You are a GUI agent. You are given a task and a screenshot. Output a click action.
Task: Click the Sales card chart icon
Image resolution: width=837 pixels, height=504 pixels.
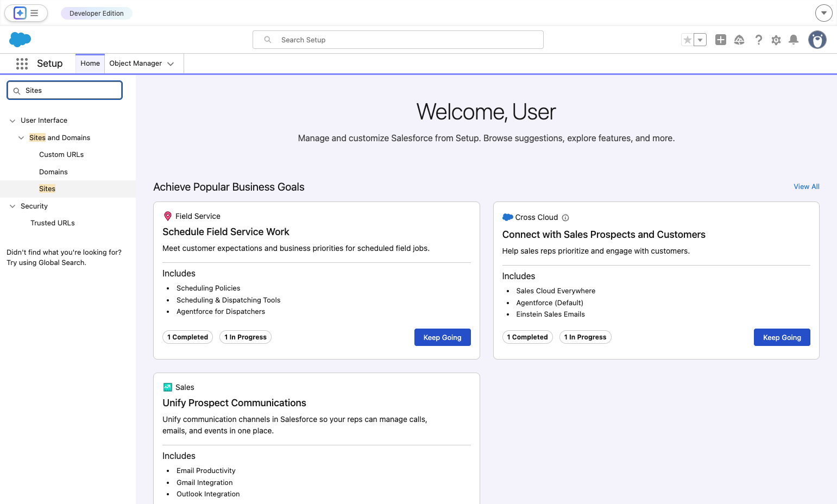(x=168, y=387)
